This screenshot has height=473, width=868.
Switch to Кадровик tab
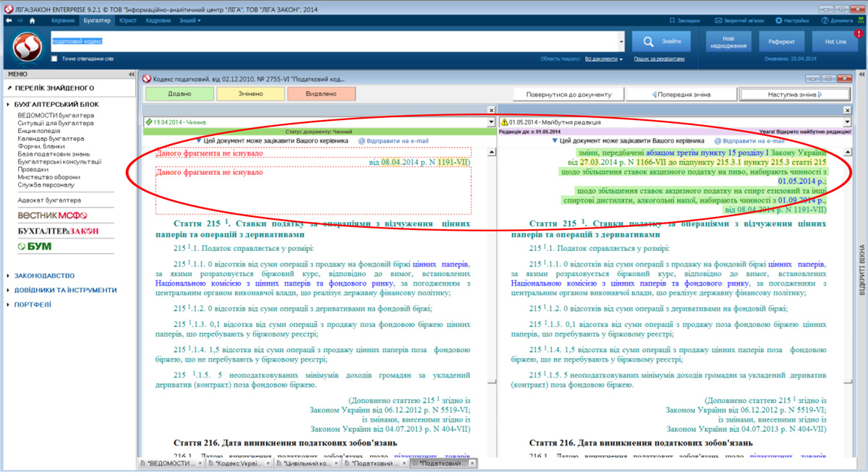pos(158,20)
